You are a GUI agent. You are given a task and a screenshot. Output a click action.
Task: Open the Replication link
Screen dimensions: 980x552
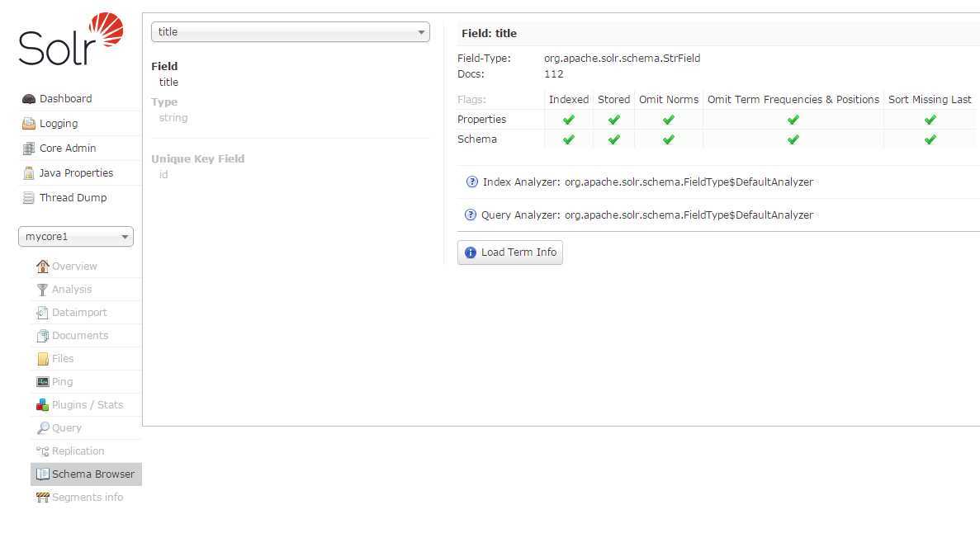78,451
